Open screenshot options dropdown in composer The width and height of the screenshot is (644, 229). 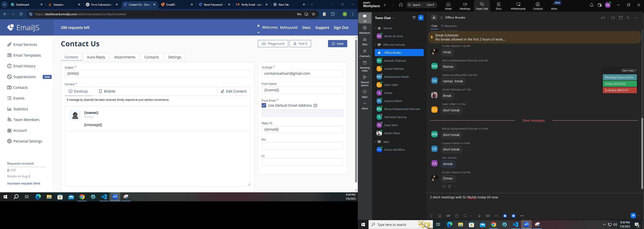pyautogui.click(x=471, y=216)
